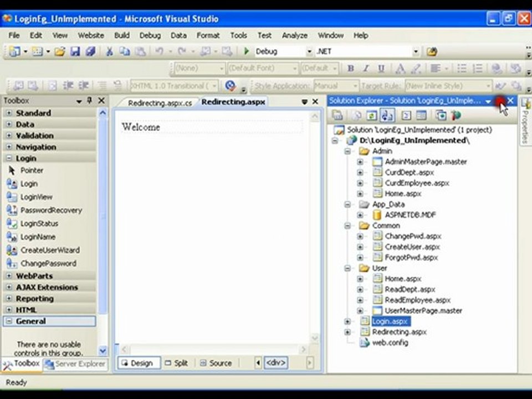Pin the Toolbox panel with auto-hide pushpin
This screenshot has width=532, height=399.
(90, 100)
